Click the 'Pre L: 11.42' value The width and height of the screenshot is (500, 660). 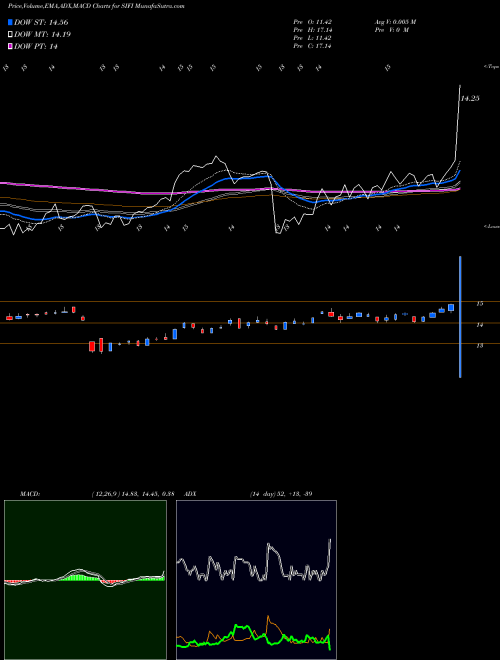click(x=312, y=38)
